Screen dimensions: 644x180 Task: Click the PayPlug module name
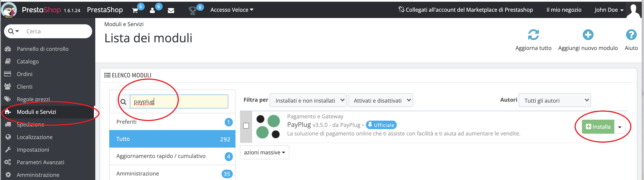click(x=299, y=125)
